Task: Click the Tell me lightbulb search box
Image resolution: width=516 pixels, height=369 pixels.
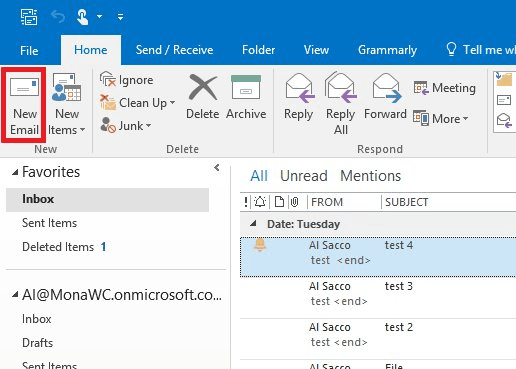Action: tap(480, 50)
